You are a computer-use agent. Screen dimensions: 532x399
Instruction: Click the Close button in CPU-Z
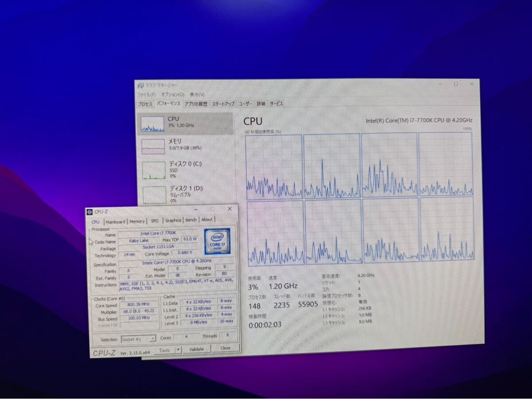click(225, 348)
